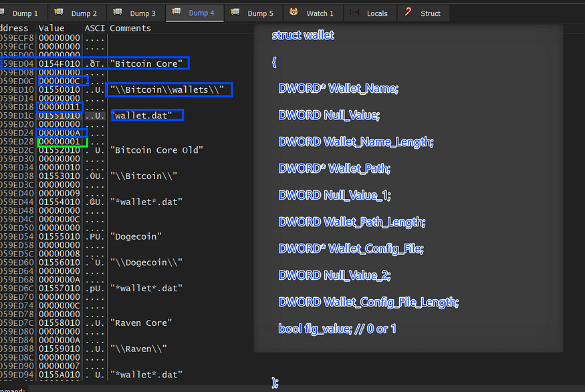Screen dimensions: 585x392
Task: Select "*wallet*.dat" comment beside 01554010
Action: tap(146, 202)
